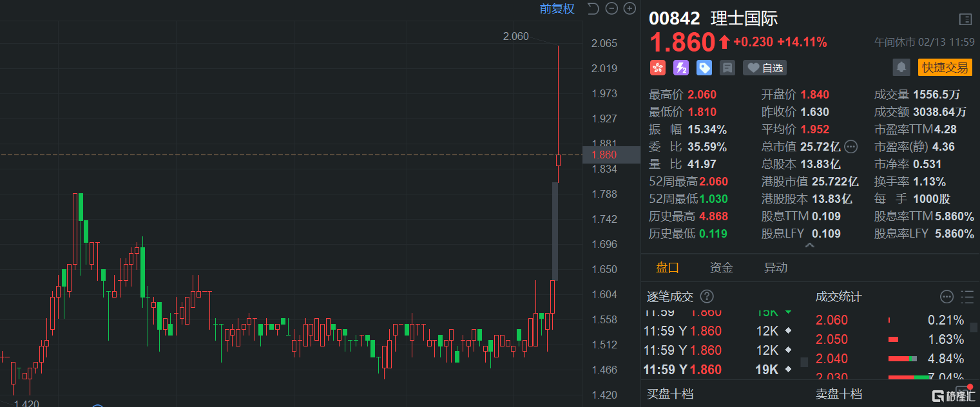Open the ellipsis menu beside 成交统计

pyautogui.click(x=946, y=297)
